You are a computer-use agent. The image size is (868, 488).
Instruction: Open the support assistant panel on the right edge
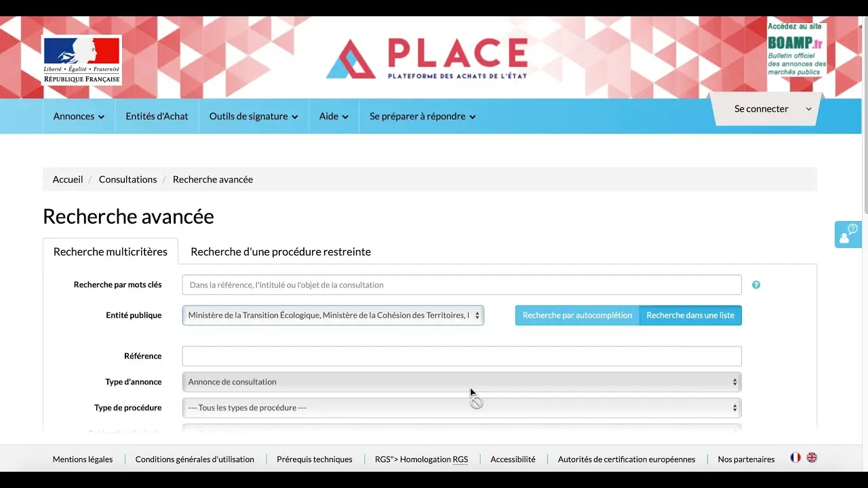(x=848, y=234)
